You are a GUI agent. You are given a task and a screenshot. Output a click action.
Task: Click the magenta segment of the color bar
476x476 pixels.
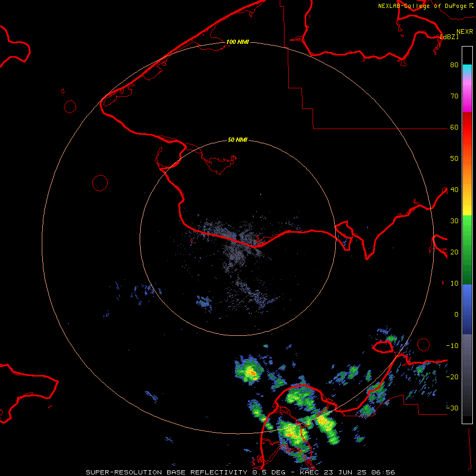tap(467, 97)
